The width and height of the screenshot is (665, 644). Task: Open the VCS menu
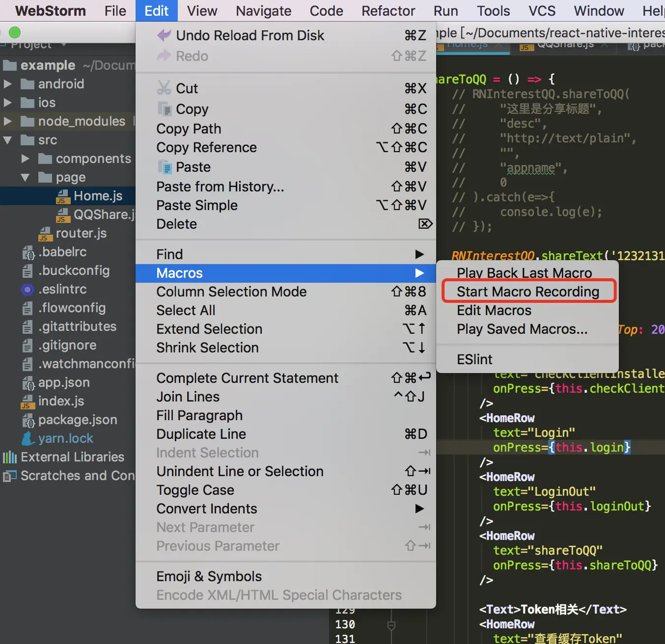pos(542,11)
